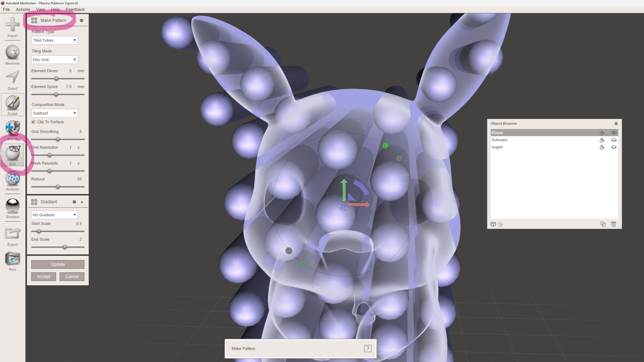Open the Actions menu
Viewport: 644px width, 362px height.
coord(23,10)
